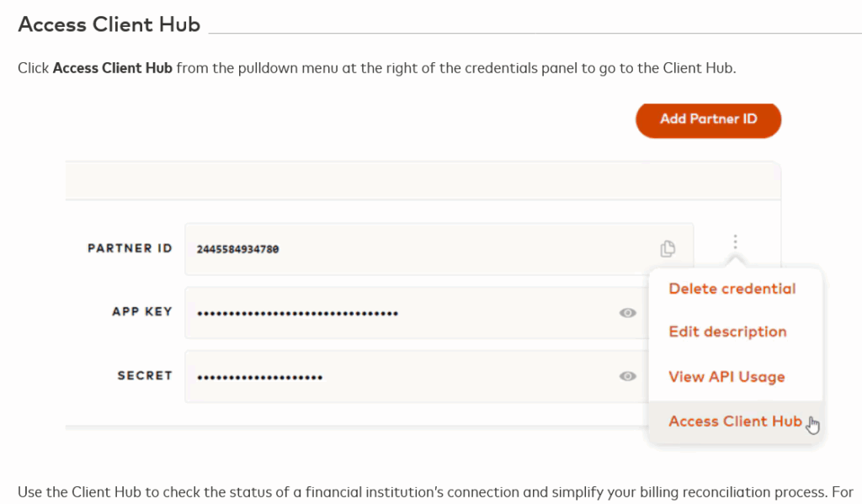Viewport: 862px width, 504px height.
Task: Click the Add Partner ID button
Action: pyautogui.click(x=708, y=119)
